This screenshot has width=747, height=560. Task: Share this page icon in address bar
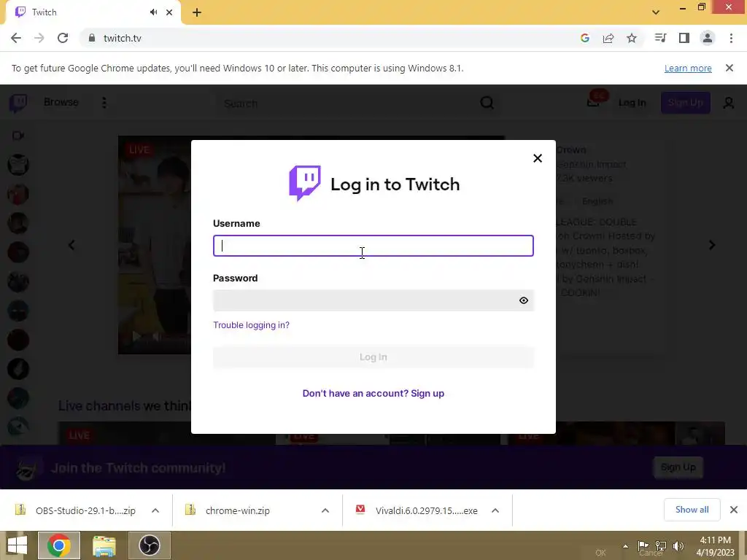click(x=608, y=38)
